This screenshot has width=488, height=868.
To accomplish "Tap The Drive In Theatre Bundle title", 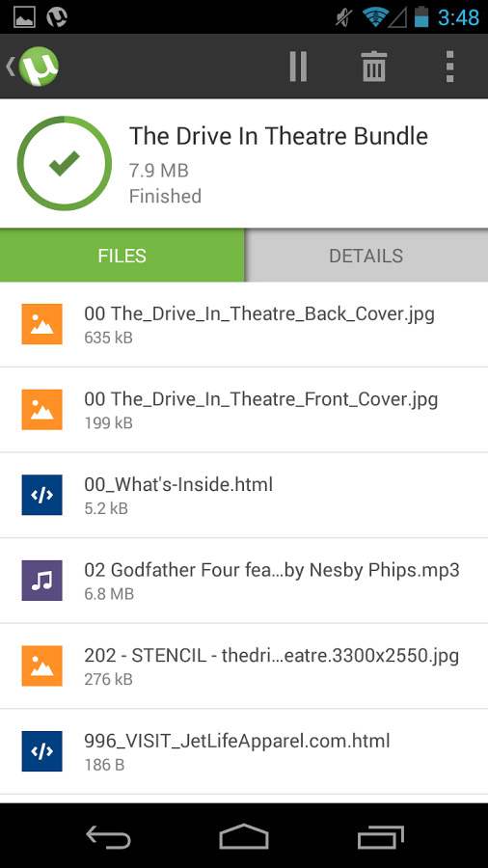I will tap(279, 136).
